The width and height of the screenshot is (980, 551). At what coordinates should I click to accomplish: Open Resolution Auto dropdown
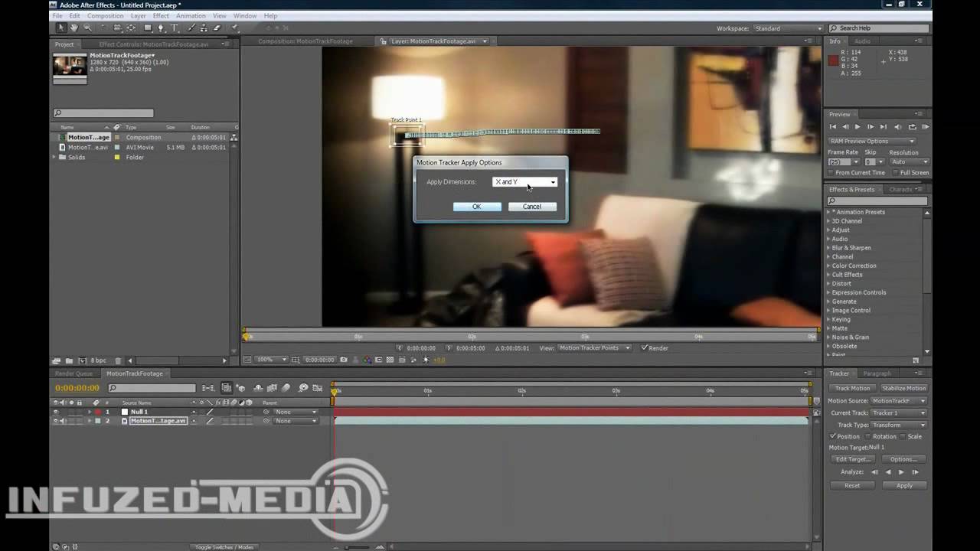[910, 161]
